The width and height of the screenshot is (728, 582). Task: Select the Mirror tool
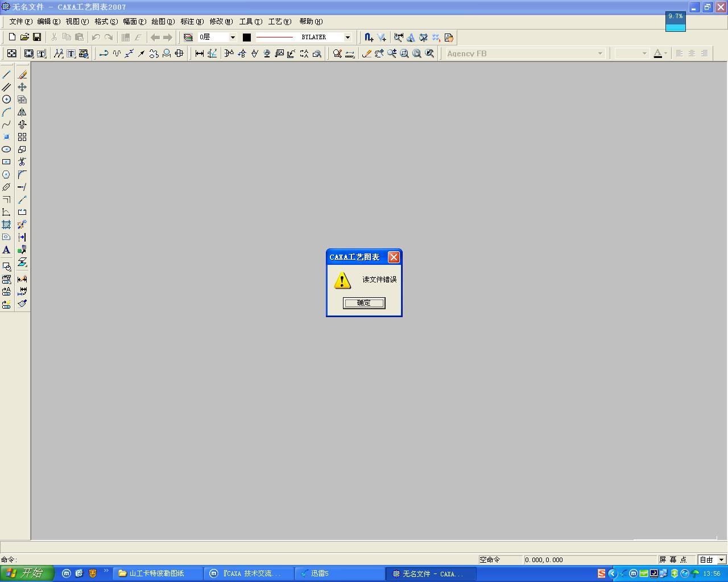point(22,112)
